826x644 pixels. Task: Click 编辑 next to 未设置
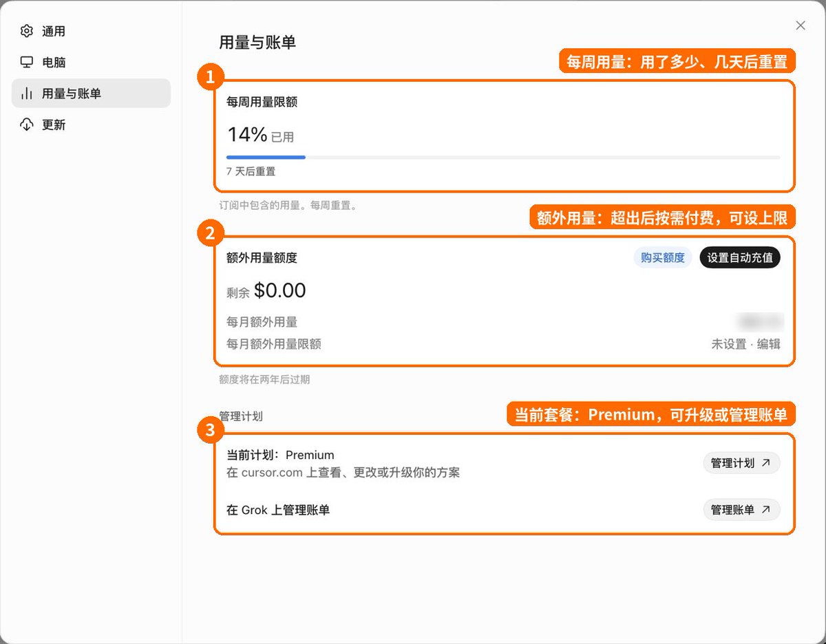coord(769,344)
